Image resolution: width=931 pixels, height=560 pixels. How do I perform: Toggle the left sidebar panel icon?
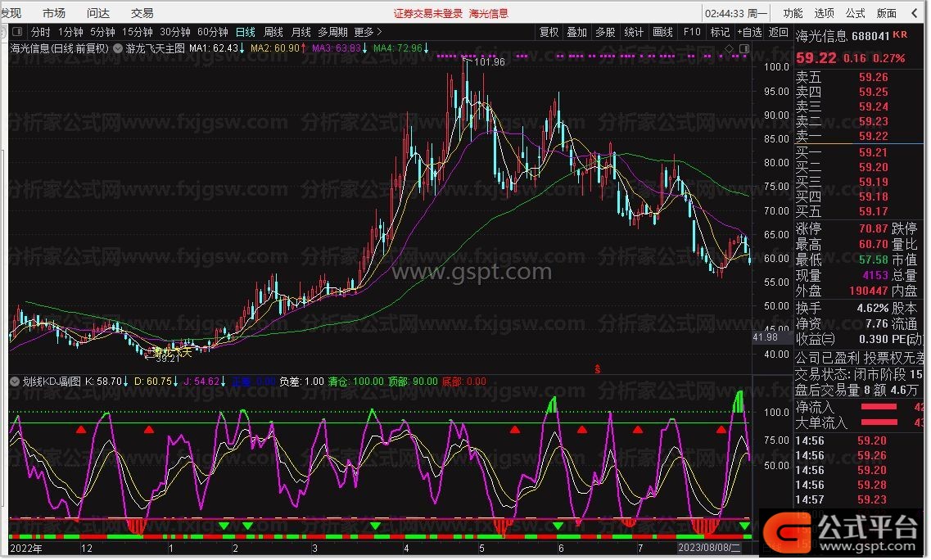[17, 31]
